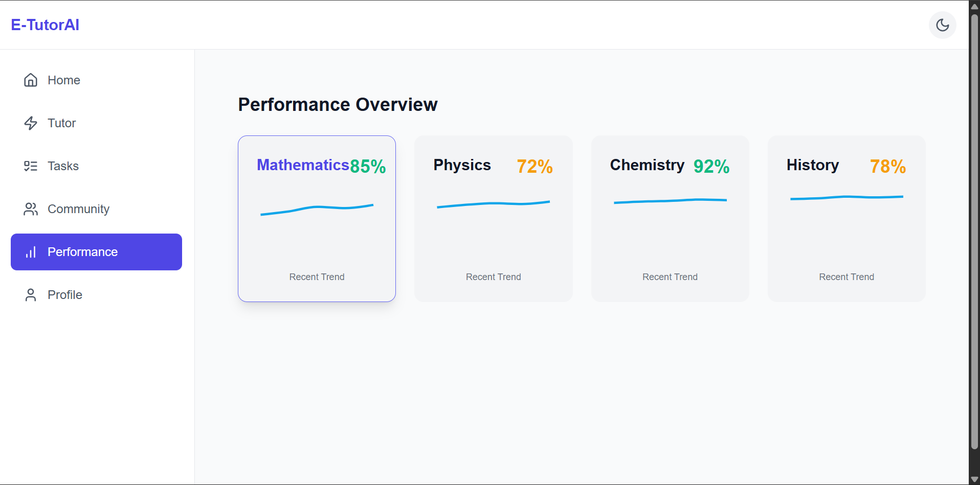This screenshot has height=485, width=980.
Task: Click the Profile person icon
Action: pos(31,295)
